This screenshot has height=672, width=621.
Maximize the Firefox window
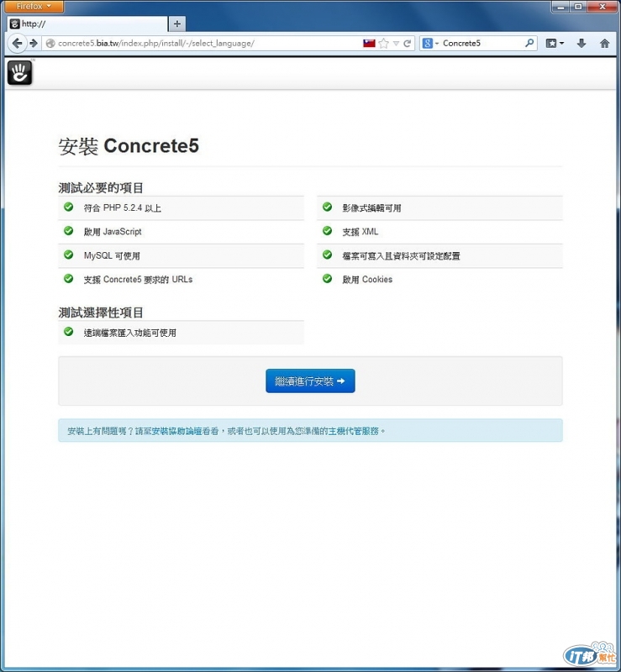(x=578, y=7)
